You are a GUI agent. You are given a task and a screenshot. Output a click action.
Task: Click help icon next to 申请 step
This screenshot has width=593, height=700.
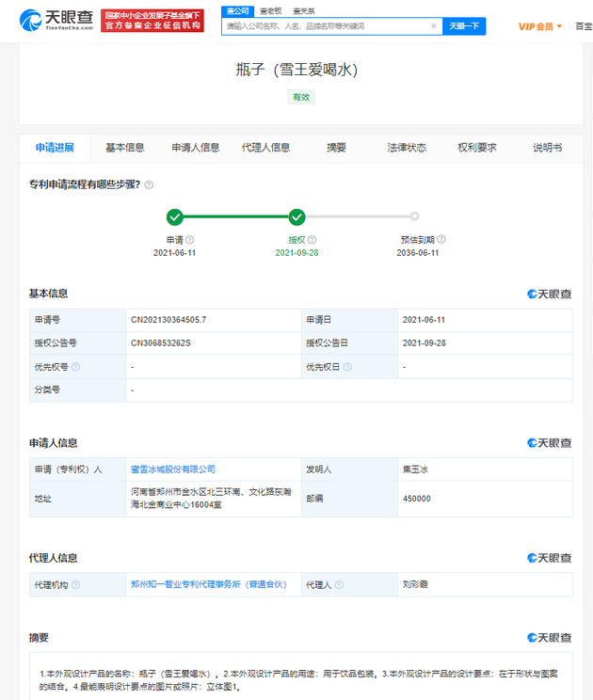coord(190,240)
